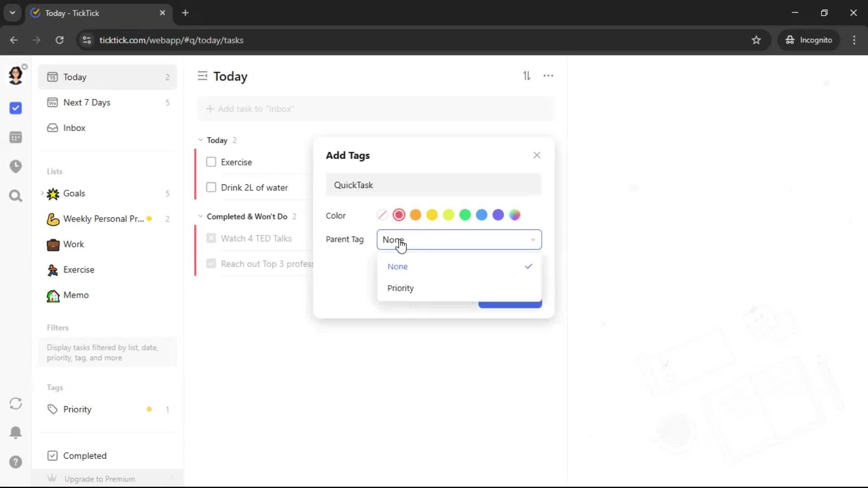Click Upgrade to Premium link

[99, 479]
